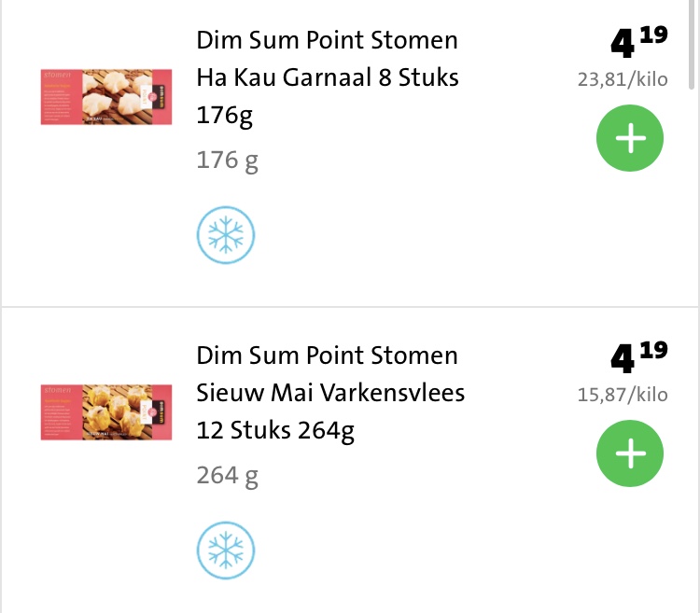The image size is (700, 613).
Task: Click the vertical scrollbar at the page edge
Action: pos(692,45)
